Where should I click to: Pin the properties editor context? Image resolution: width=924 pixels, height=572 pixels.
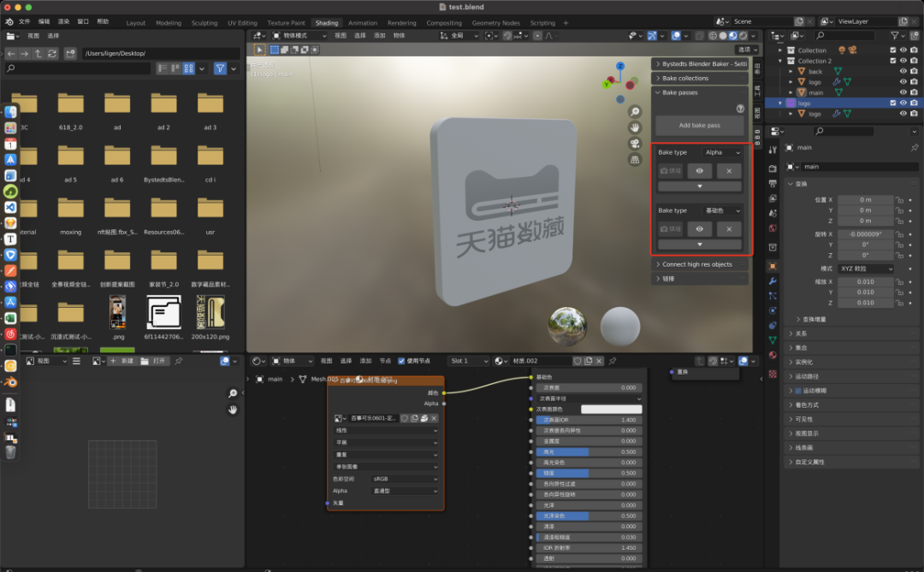point(914,148)
